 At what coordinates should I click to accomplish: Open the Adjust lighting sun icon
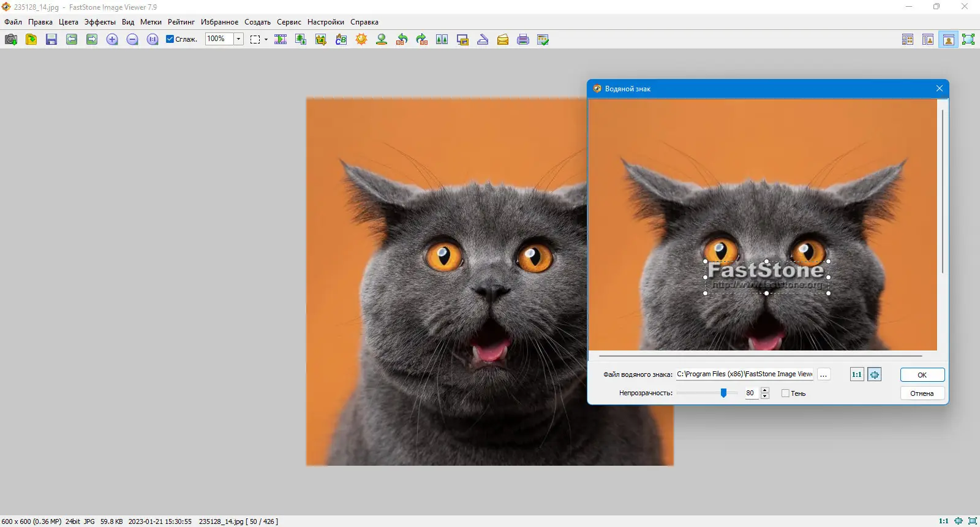click(x=361, y=39)
